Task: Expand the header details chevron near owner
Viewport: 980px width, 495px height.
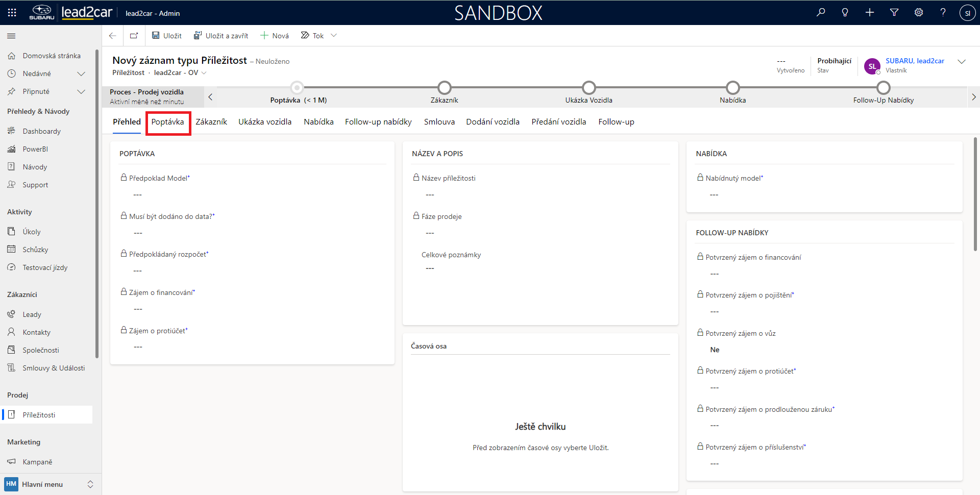Action: point(962,62)
